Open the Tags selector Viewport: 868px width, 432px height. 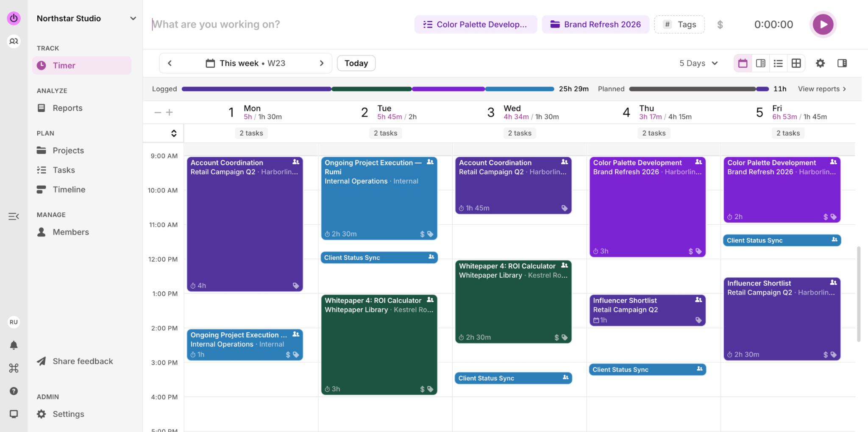[679, 25]
